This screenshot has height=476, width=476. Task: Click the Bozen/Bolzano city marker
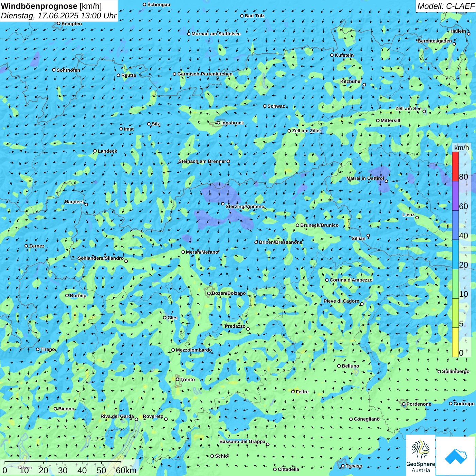tap(209, 293)
